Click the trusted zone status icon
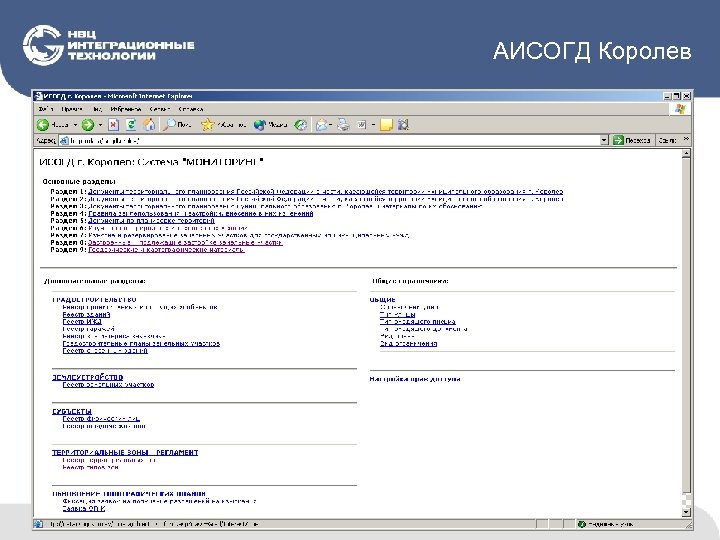This screenshot has width=720, height=540. point(581,524)
